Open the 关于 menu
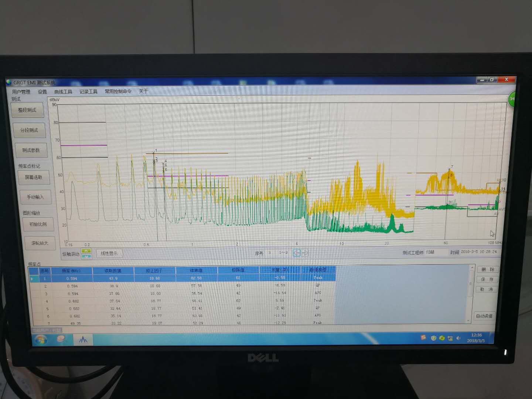The image size is (532, 399). click(143, 91)
